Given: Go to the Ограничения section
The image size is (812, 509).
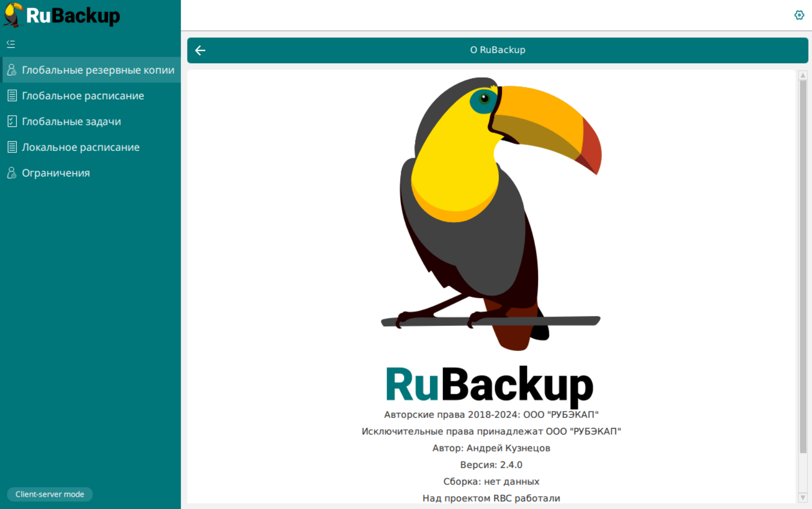Looking at the screenshot, I should pos(56,173).
